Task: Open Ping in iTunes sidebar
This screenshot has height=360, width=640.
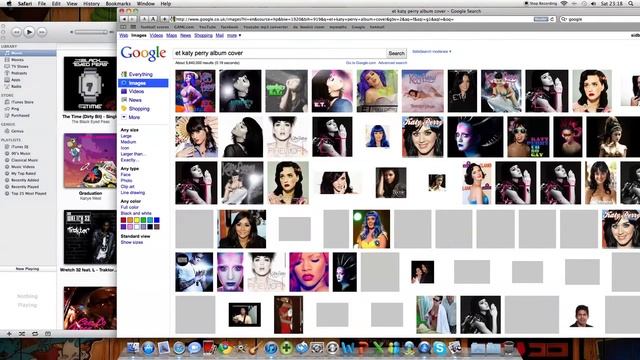Action: click(15, 109)
